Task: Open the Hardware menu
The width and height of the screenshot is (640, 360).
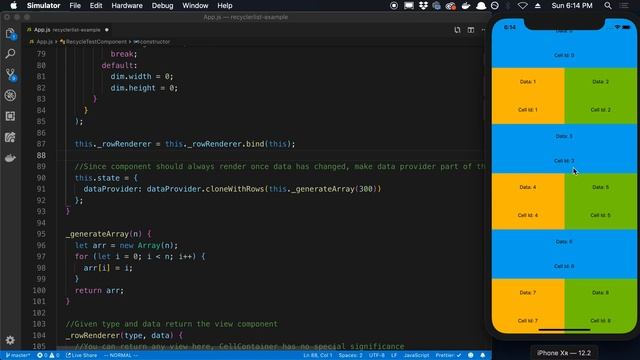Action: point(127,6)
